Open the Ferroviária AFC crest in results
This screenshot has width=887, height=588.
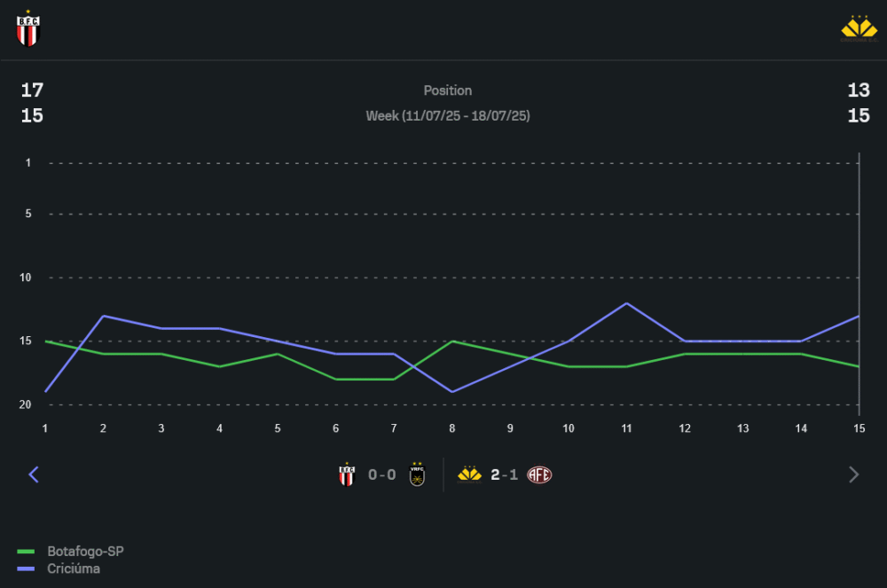coord(539,474)
